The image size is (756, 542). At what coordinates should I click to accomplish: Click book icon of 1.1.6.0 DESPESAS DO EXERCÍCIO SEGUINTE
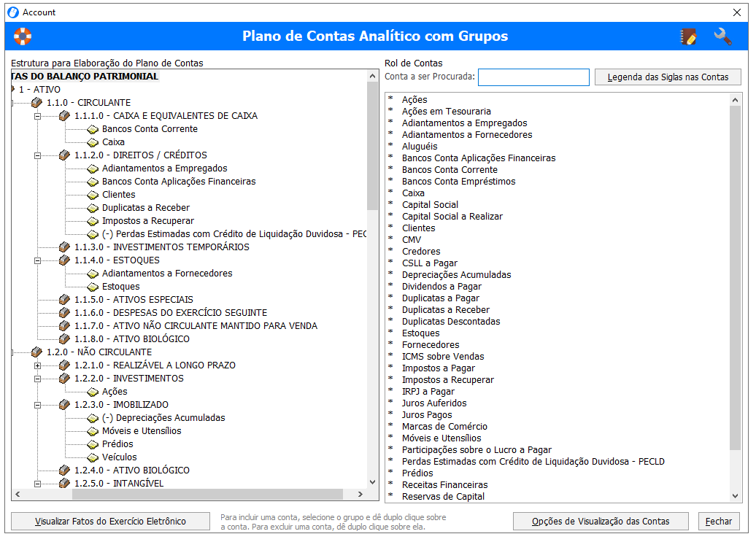click(65, 313)
